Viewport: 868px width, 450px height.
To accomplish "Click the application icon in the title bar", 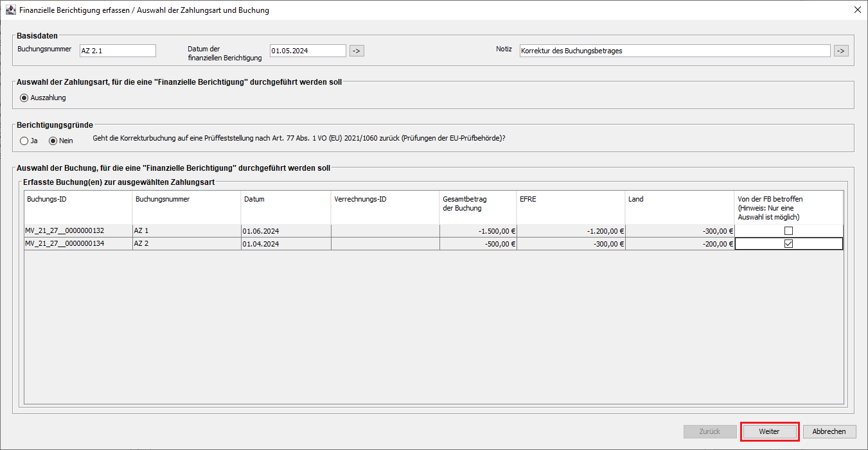I will (x=10, y=10).
